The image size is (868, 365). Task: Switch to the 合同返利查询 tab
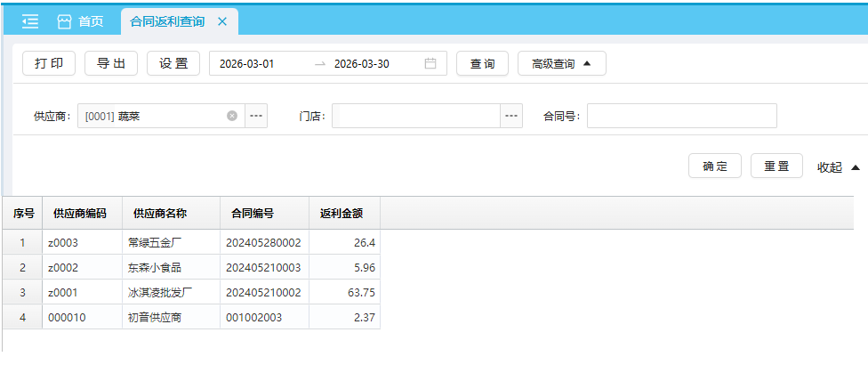pos(167,21)
